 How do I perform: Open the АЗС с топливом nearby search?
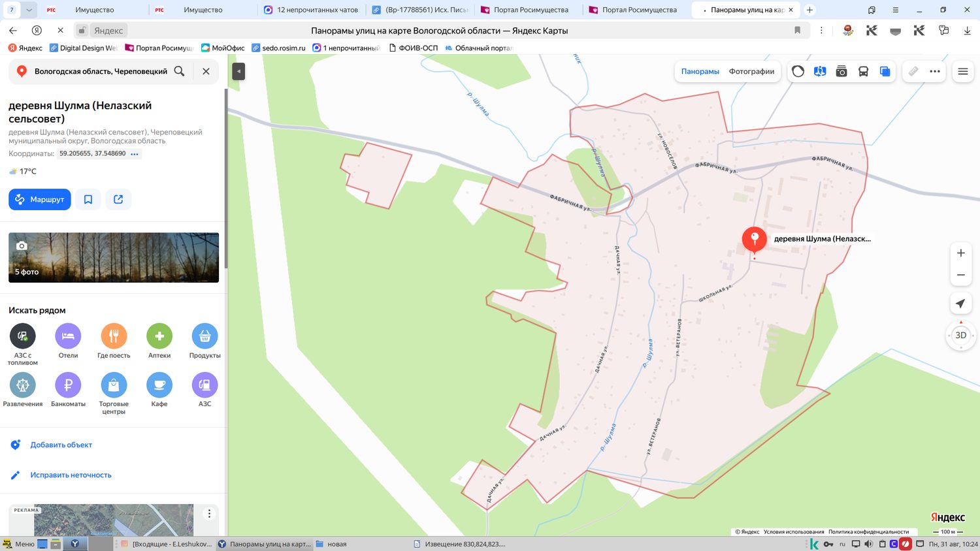(23, 336)
